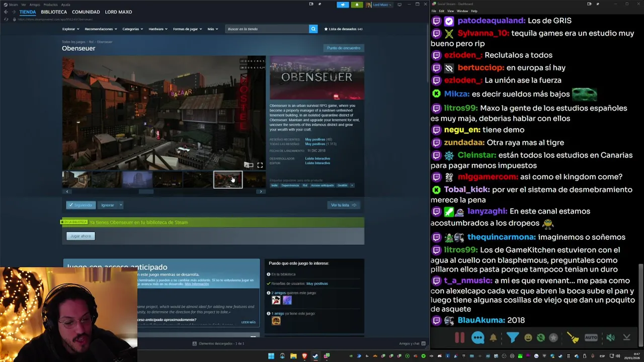Open the Lista de deseados wishlist
This screenshot has height=362, width=644.
click(x=344, y=29)
